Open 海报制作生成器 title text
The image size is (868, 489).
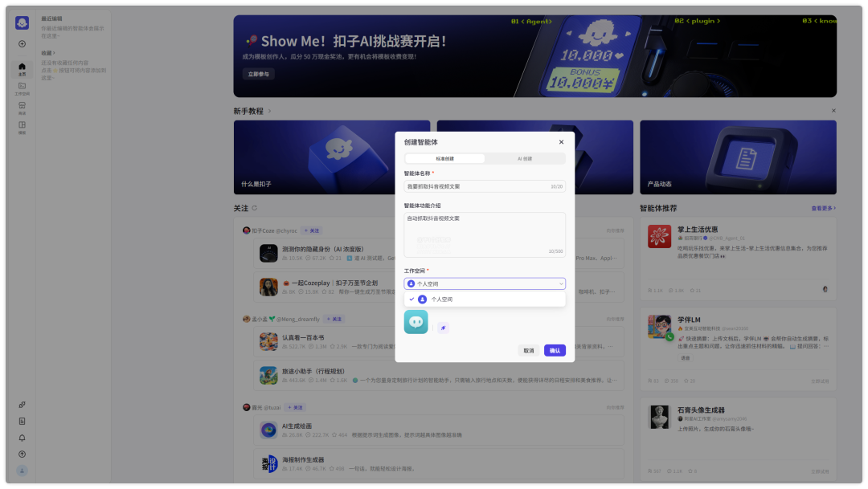(303, 459)
